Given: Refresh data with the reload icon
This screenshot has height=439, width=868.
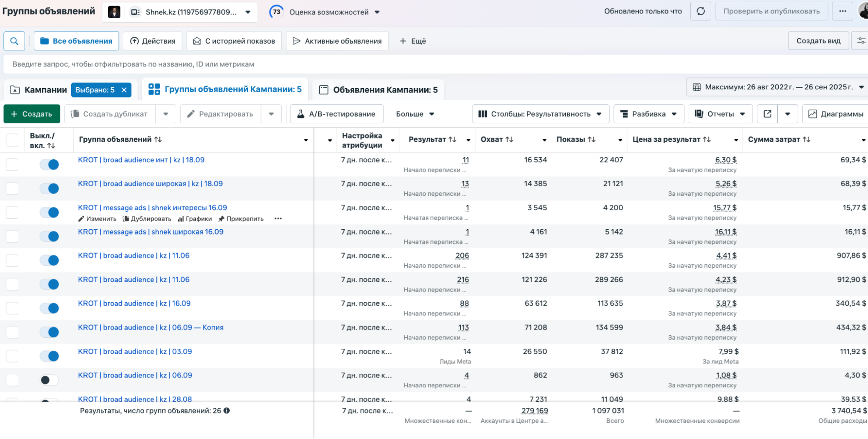Looking at the screenshot, I should tap(700, 11).
